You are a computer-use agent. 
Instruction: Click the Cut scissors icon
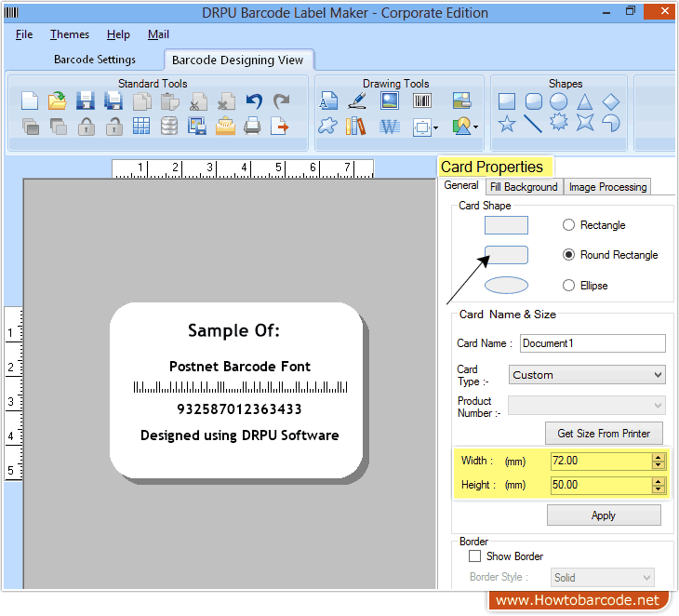198,101
